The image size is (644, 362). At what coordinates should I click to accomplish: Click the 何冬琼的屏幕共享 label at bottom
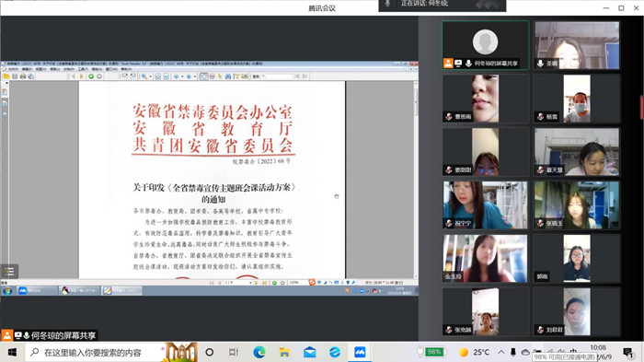63,335
